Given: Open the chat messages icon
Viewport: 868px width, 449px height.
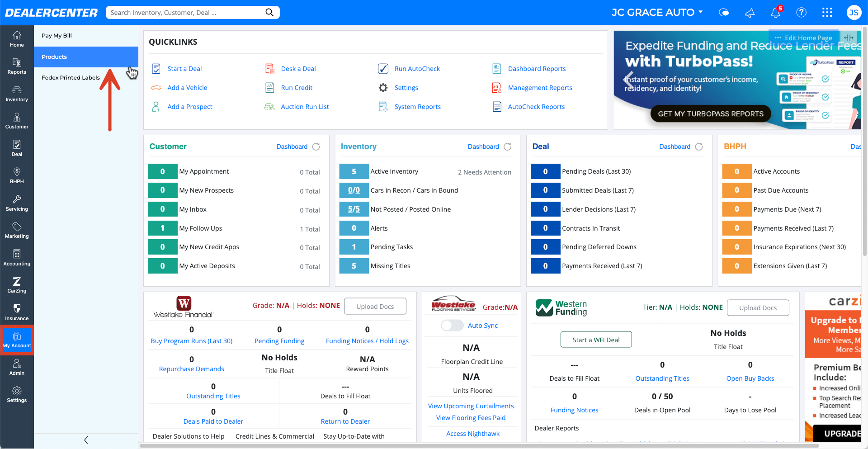Looking at the screenshot, I should (724, 12).
